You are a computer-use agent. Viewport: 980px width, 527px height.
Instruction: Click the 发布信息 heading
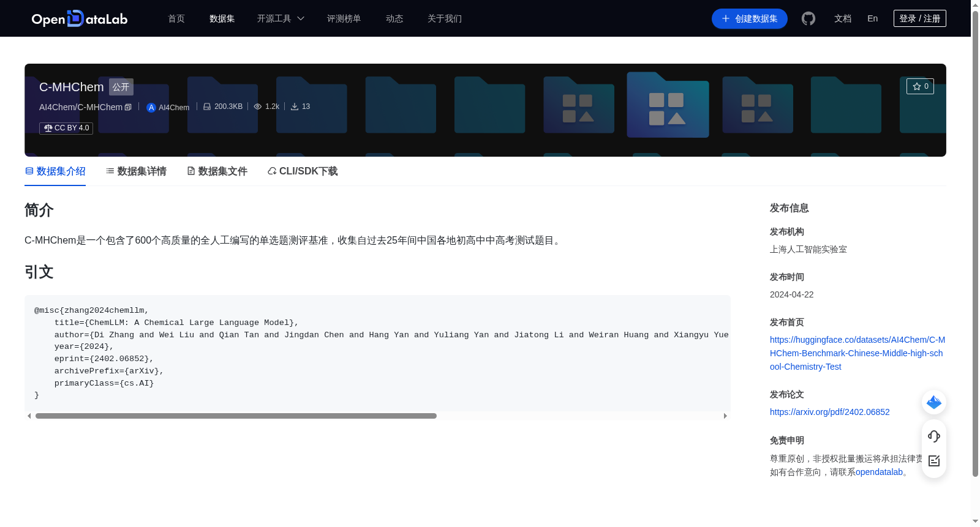point(789,208)
